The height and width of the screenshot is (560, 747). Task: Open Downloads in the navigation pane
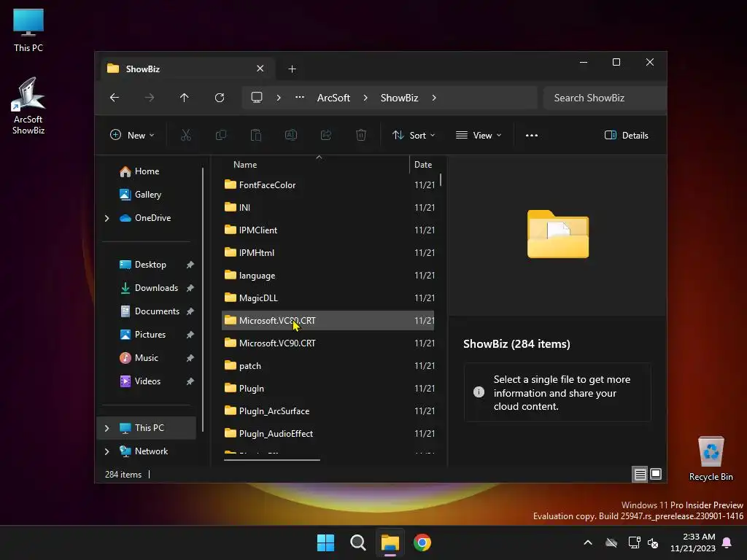pos(156,288)
